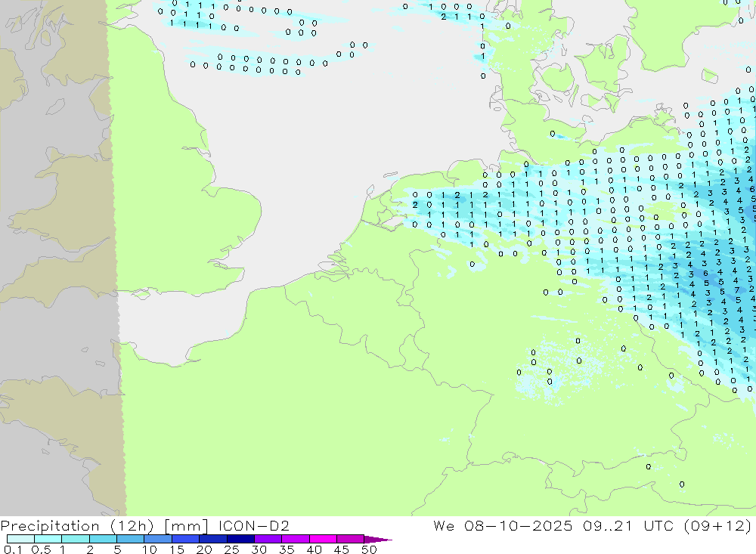The width and height of the screenshot is (756, 554).
Task: Click the above-50 arrow tip of legend
Action: [x=378, y=539]
